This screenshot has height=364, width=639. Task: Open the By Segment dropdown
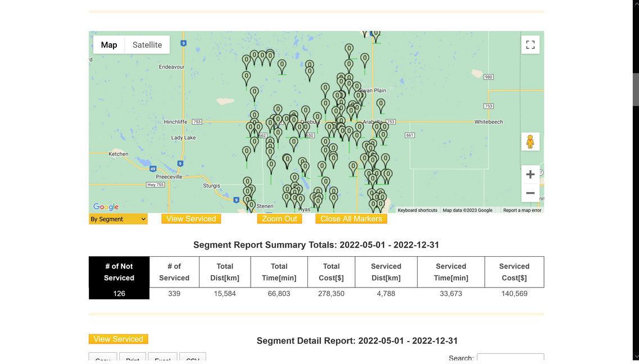(118, 219)
